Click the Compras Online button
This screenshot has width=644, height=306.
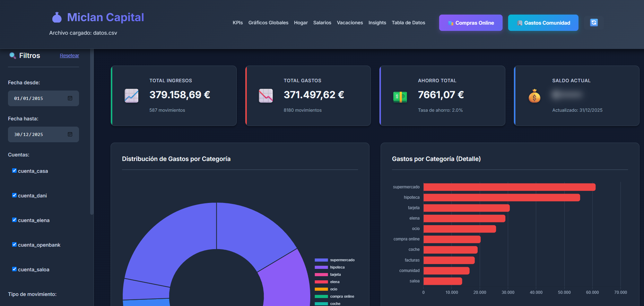[471, 23]
